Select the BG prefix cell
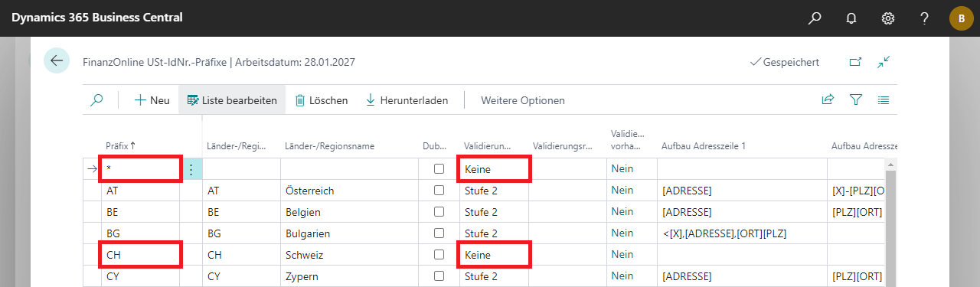980x287 pixels. click(x=140, y=233)
